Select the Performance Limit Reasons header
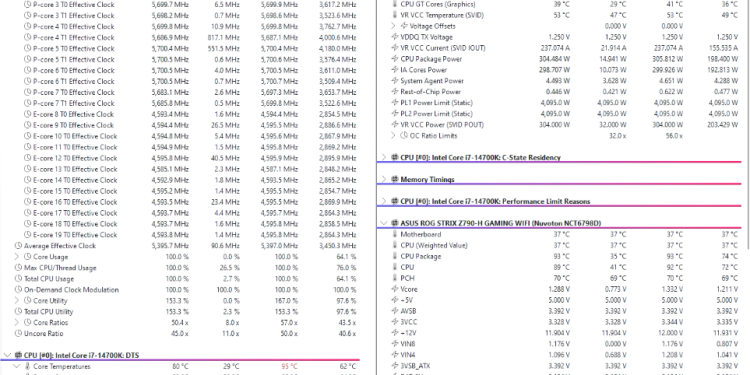 (495, 201)
